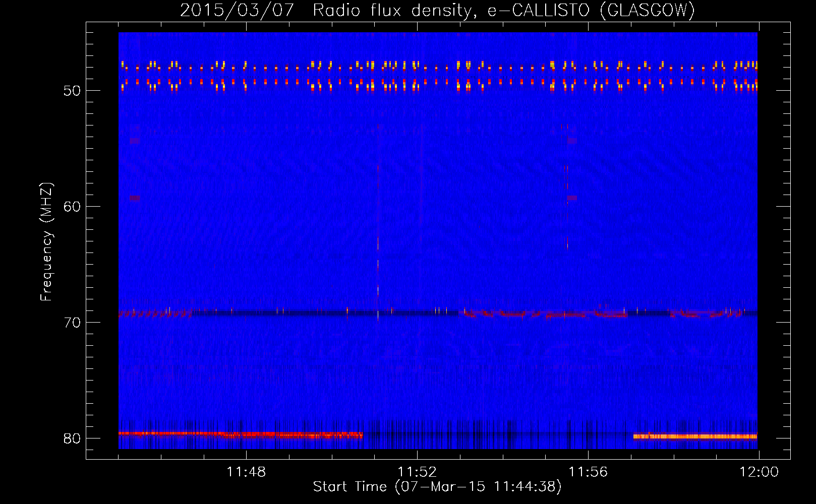Viewport: 816px width, 504px height.
Task: Click the 60 frequency tick label
Action: tap(72, 207)
